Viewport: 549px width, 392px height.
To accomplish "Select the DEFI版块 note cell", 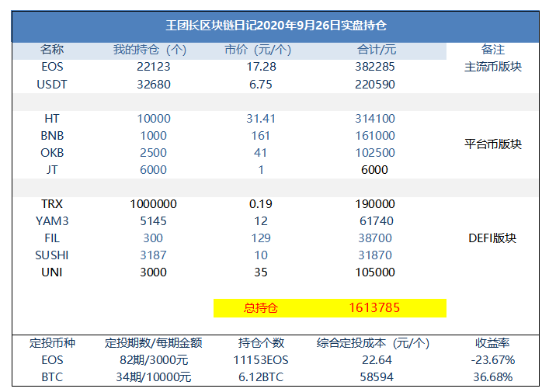I will (492, 238).
